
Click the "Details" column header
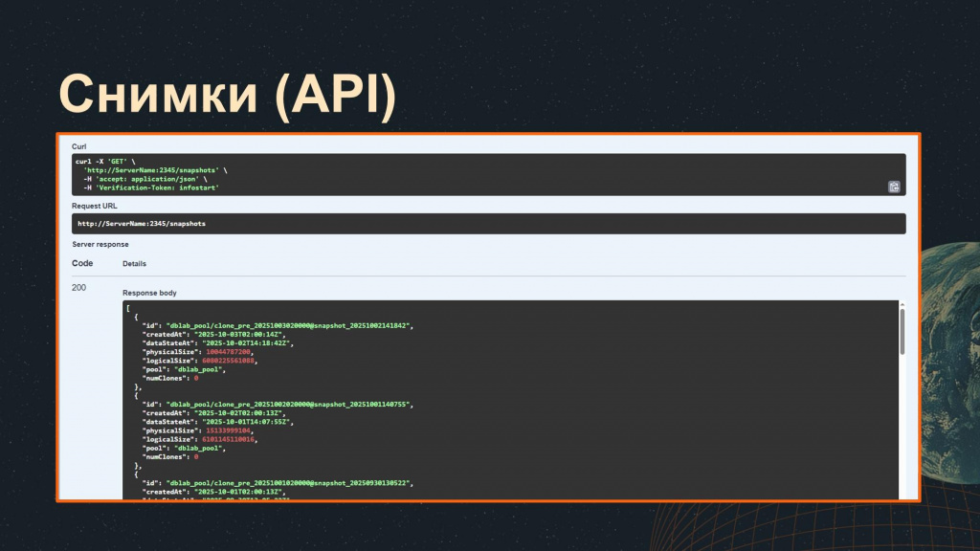(x=134, y=264)
